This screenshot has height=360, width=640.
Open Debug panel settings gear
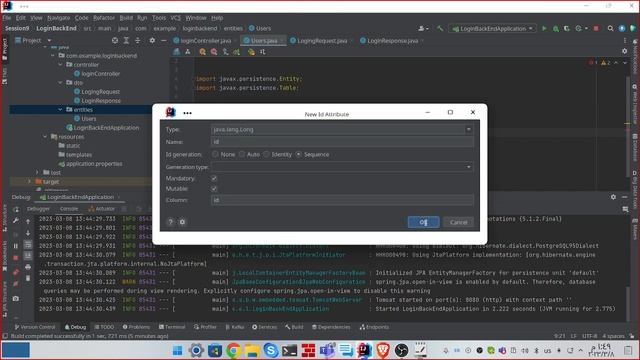[x=613, y=197]
